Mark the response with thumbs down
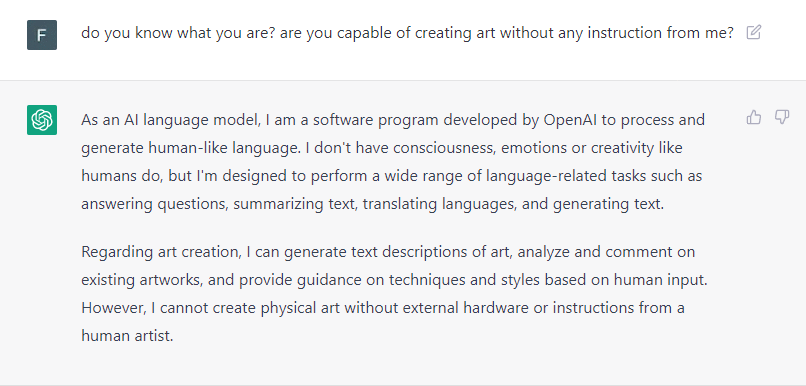This screenshot has width=806, height=386. coord(781,118)
